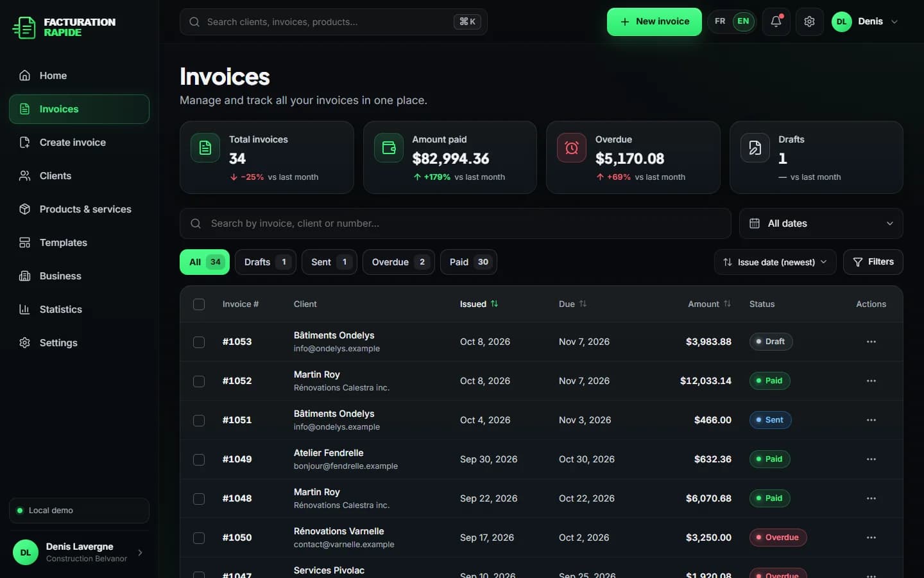Sort by Amount column arrows icon
This screenshot has height=578, width=924.
727,304
